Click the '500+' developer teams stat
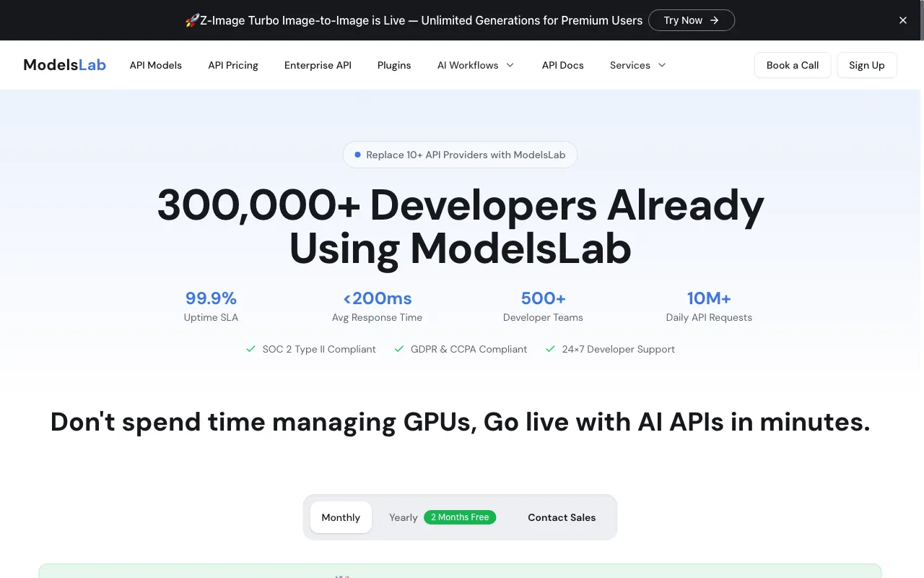The width and height of the screenshot is (924, 578). (x=543, y=298)
